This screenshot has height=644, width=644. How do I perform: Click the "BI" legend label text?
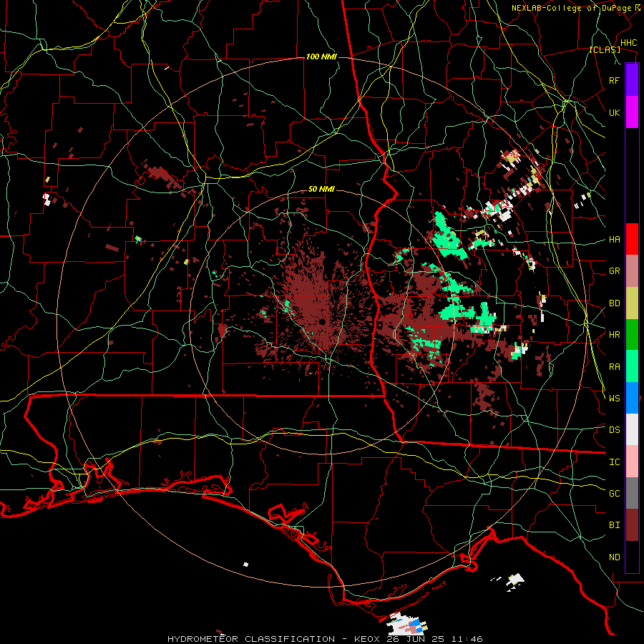tap(614, 525)
